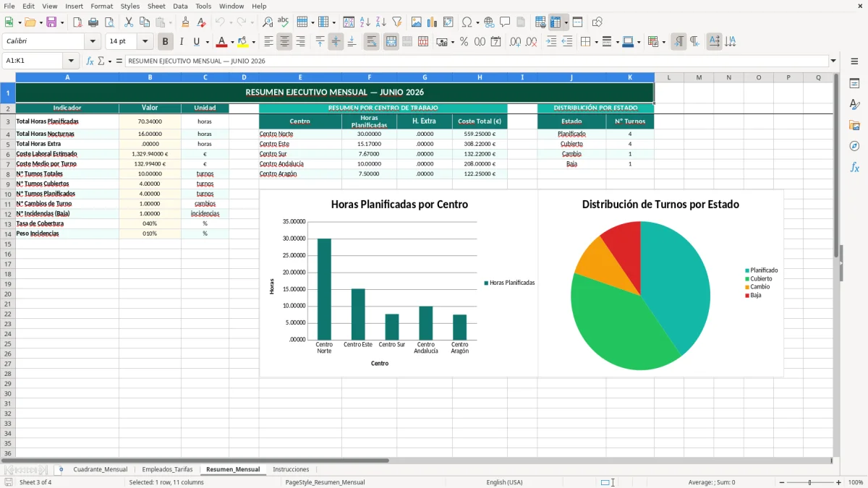The width and height of the screenshot is (868, 488).
Task: Open Underline style dropdown arrow
Action: 207,42
